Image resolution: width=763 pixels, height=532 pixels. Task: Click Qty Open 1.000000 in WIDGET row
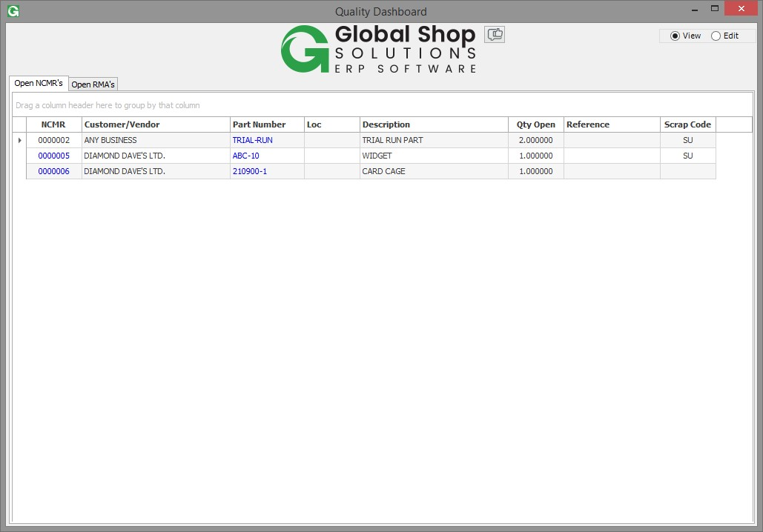pos(536,156)
